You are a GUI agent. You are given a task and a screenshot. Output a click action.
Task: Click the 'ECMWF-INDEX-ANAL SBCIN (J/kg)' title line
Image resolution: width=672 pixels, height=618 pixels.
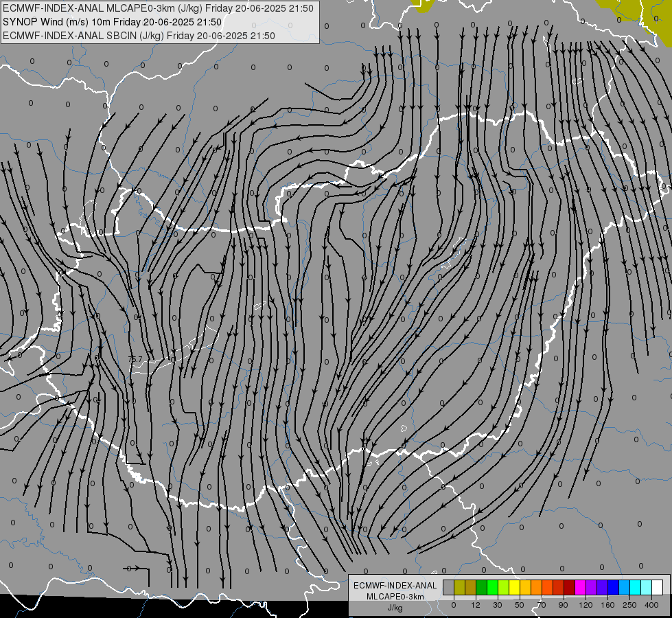coord(139,36)
